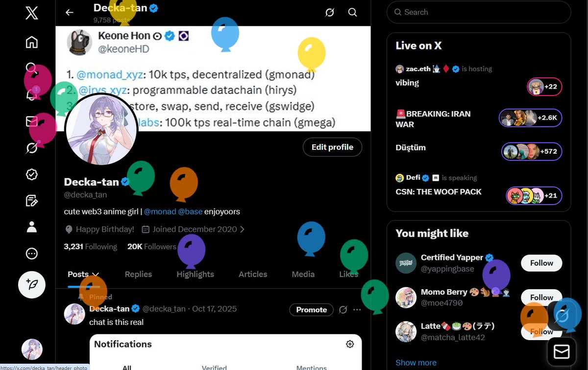Open Articles compose icon in the sidebar
The image size is (588, 370).
coord(31,201)
